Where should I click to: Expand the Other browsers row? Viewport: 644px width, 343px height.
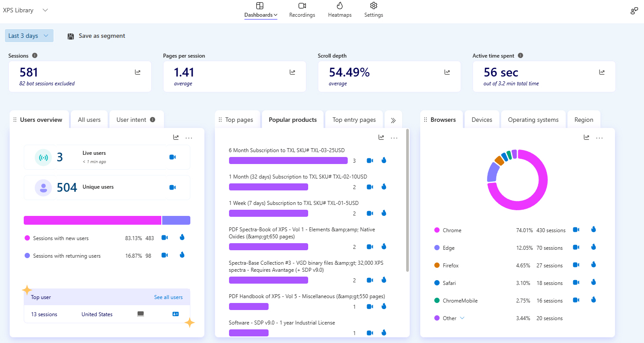462,318
